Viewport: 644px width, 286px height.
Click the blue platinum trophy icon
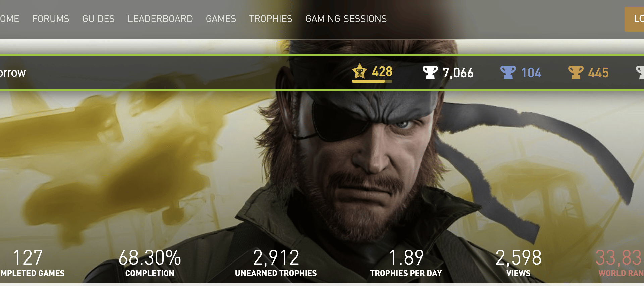click(508, 73)
